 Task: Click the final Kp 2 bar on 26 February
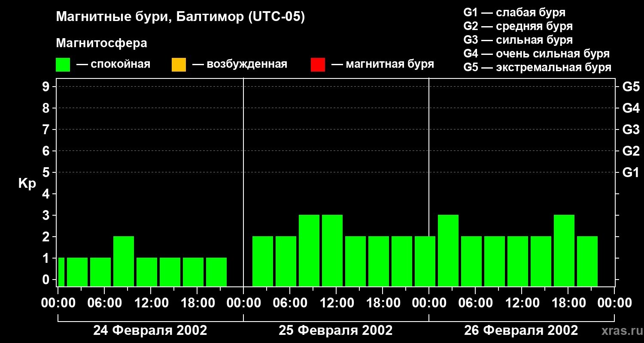(x=587, y=261)
